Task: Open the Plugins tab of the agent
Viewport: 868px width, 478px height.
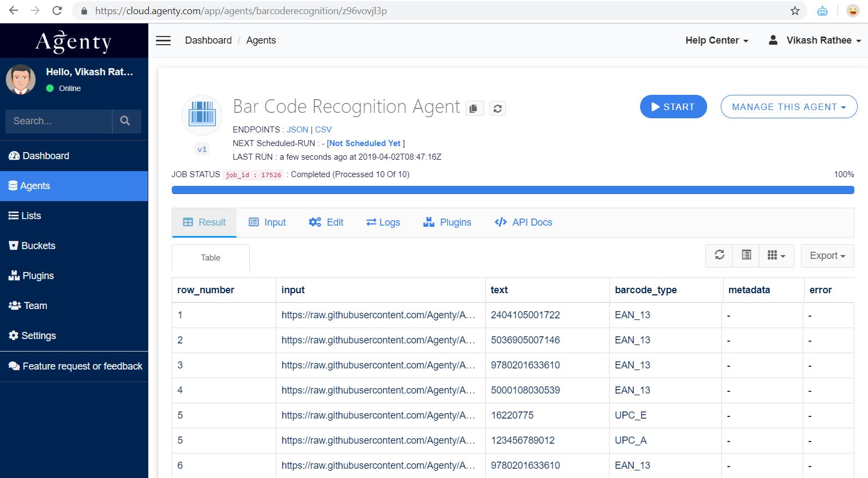Action: 447,222
